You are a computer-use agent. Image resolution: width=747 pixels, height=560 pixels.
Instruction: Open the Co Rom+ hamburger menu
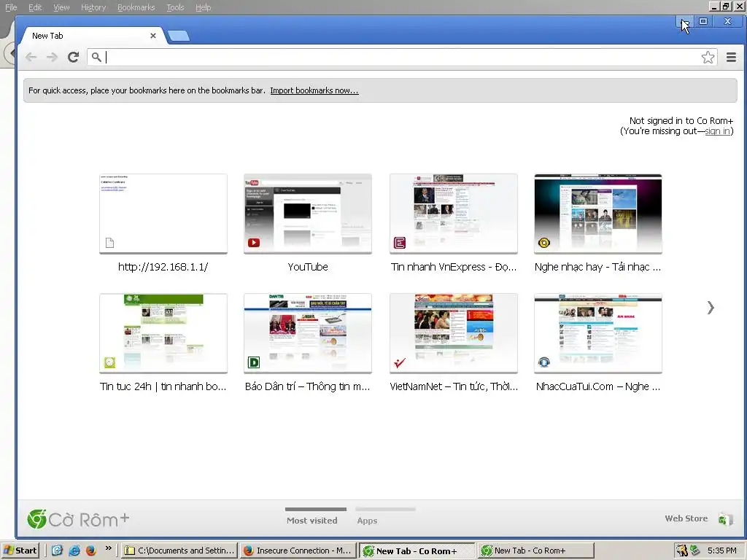(x=731, y=58)
